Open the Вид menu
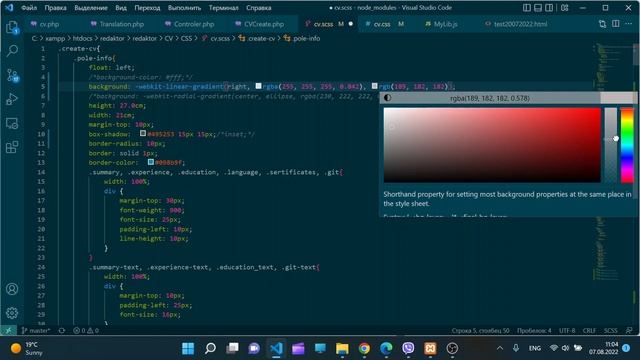Viewport: 640px width, 360px height. [121, 8]
